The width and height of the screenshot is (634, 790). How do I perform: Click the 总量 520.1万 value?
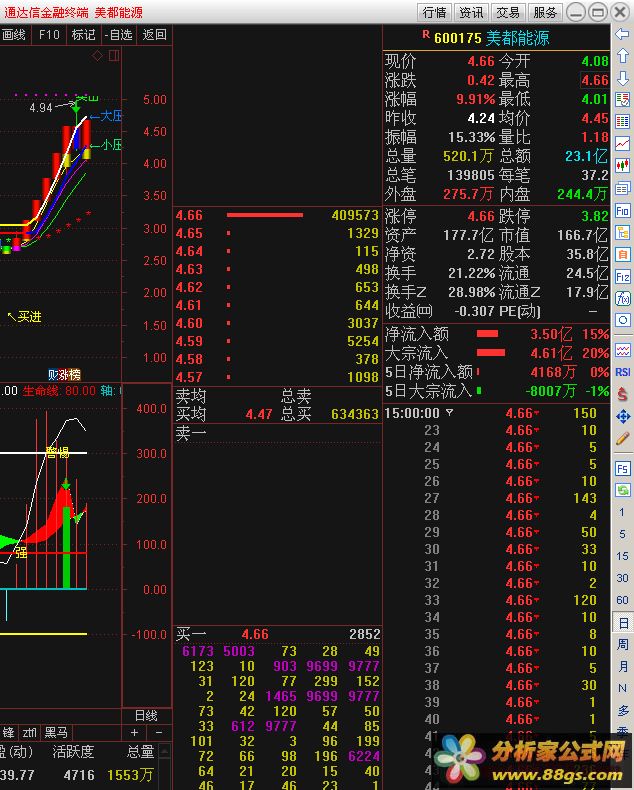[x=468, y=156]
